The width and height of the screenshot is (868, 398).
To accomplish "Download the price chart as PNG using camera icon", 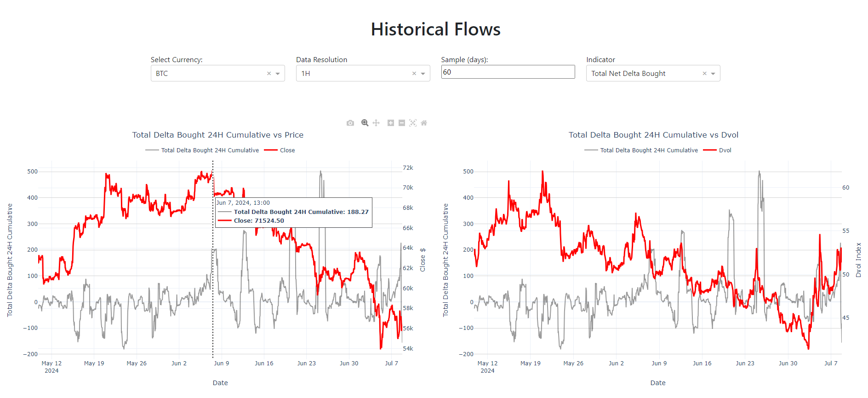I will pos(350,123).
